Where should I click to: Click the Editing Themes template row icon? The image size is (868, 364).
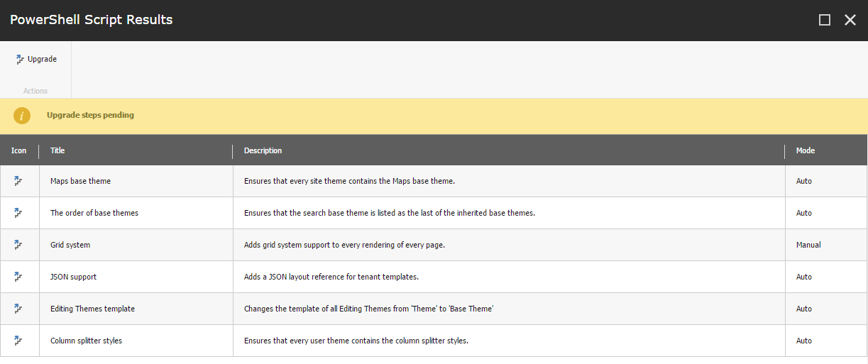pos(18,309)
